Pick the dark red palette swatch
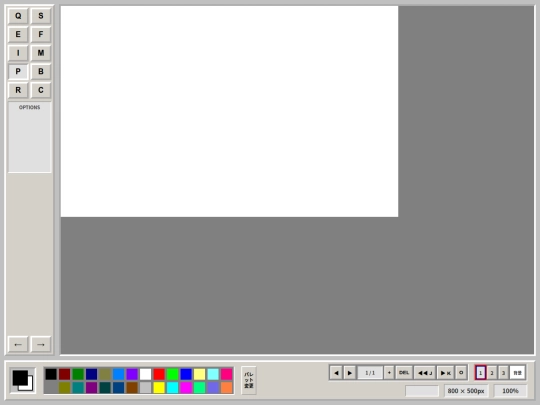Image resolution: width=540 pixels, height=405 pixels. click(x=64, y=374)
